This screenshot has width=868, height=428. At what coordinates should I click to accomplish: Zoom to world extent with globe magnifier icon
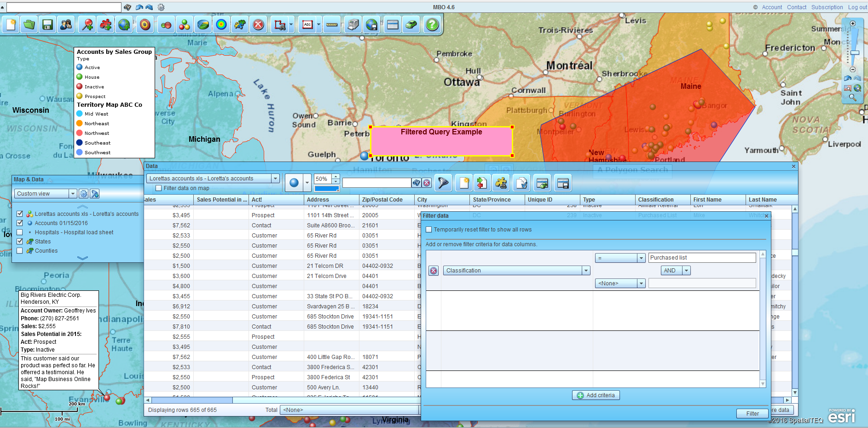tap(857, 88)
